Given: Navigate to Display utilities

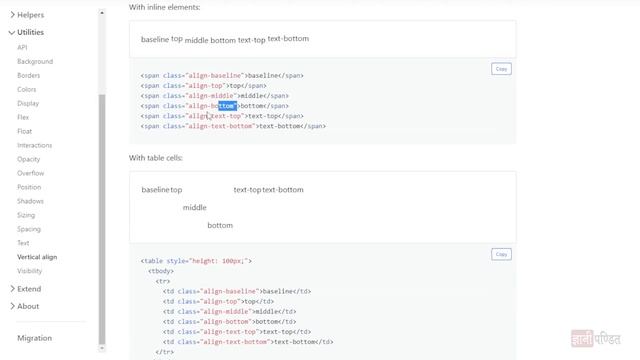Looking at the screenshot, I should click(x=28, y=103).
